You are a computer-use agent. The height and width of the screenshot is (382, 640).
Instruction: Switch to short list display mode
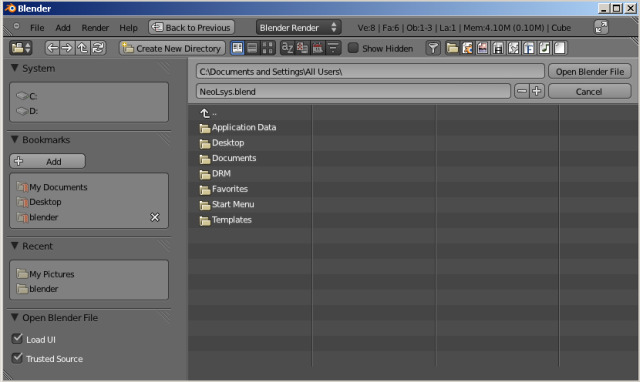pos(237,48)
